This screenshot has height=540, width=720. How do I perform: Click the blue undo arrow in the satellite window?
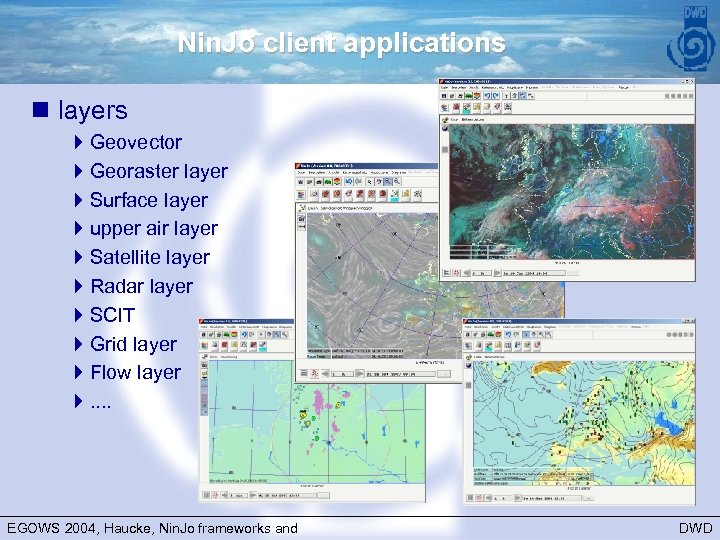(x=487, y=96)
